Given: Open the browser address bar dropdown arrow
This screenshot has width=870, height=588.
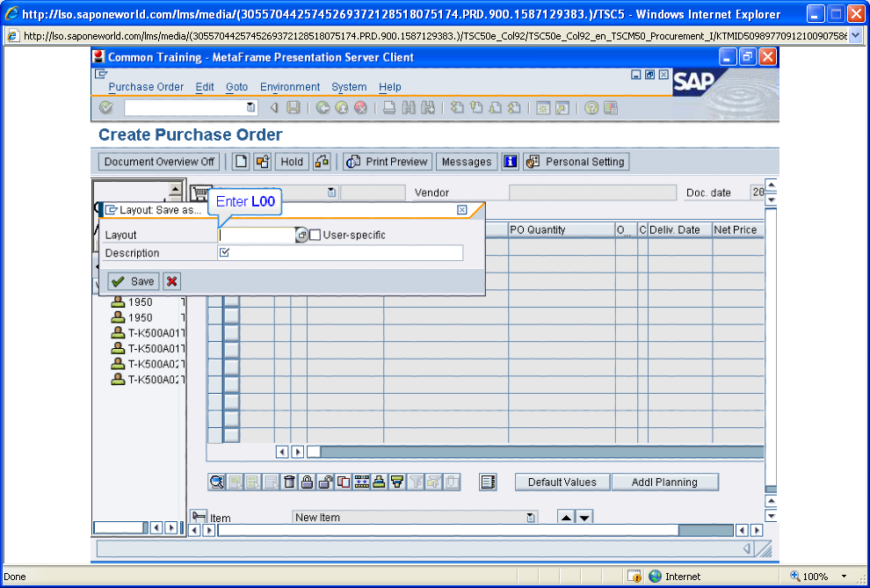Looking at the screenshot, I should (855, 36).
